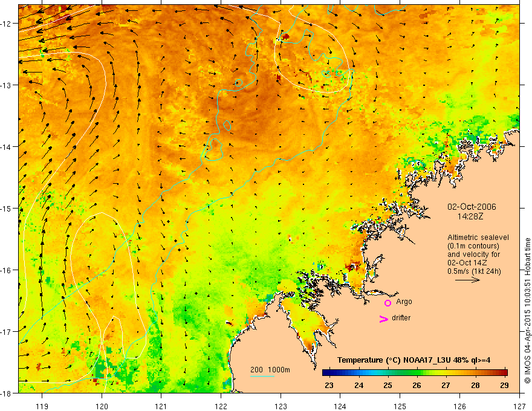Click the '200 1000m' depth label
The width and height of the screenshot is (532, 411).
270,370
